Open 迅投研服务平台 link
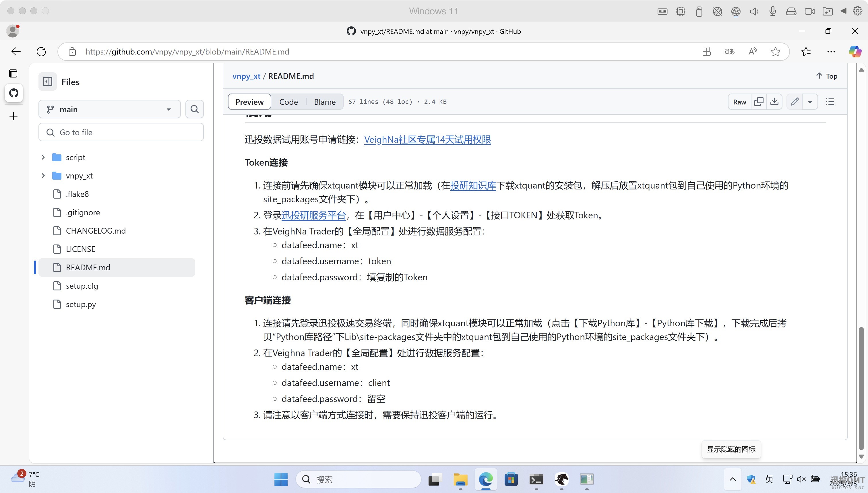 (x=313, y=215)
